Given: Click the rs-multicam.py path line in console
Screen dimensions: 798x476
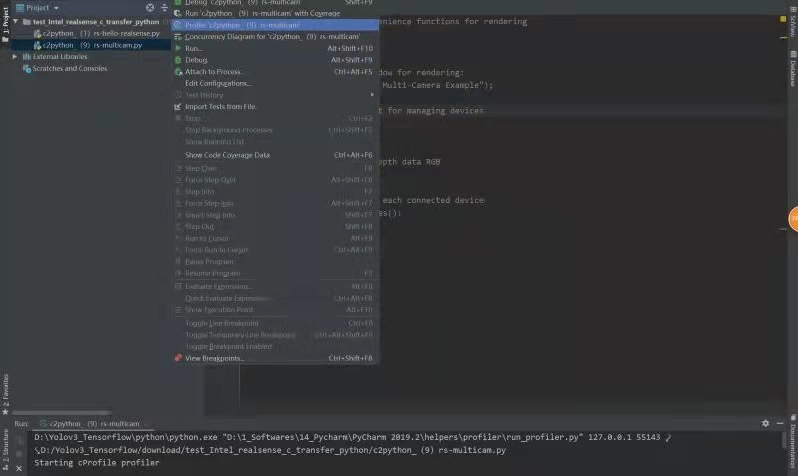Looking at the screenshot, I should point(270,450).
